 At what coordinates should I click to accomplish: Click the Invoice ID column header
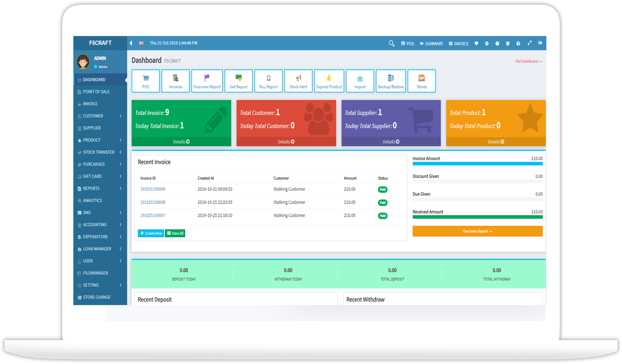[x=148, y=178]
